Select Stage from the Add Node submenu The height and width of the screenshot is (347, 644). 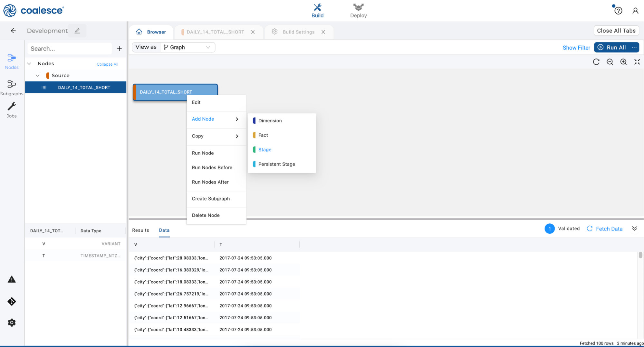click(264, 150)
